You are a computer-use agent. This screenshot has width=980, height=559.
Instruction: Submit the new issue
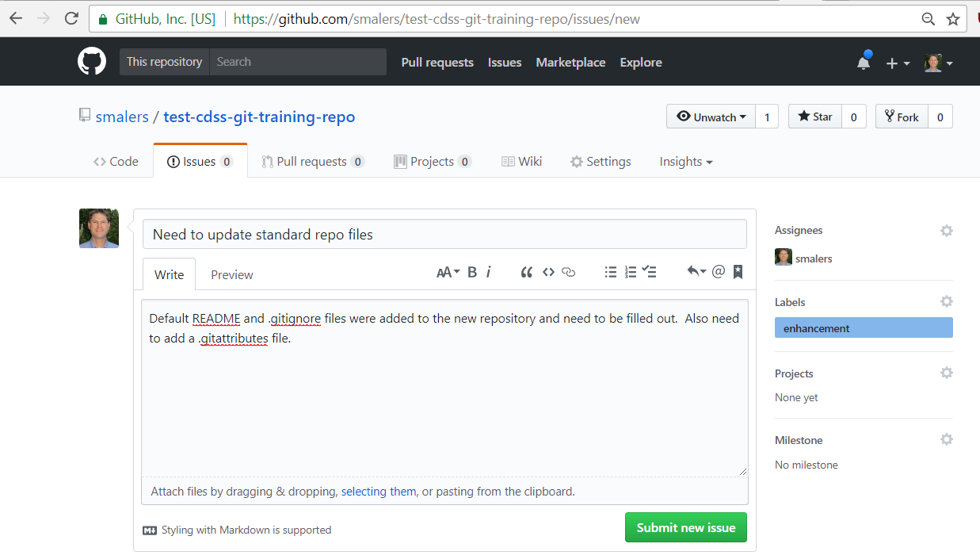coord(685,527)
